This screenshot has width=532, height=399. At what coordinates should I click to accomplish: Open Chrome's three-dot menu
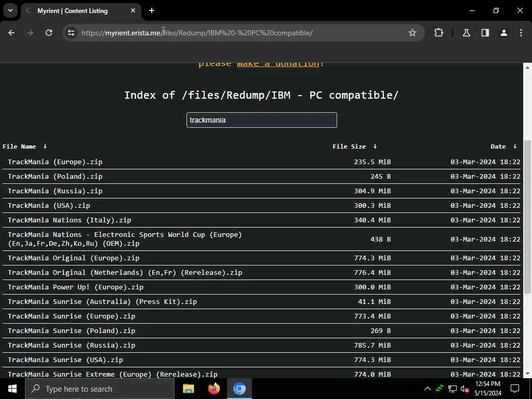521,33
